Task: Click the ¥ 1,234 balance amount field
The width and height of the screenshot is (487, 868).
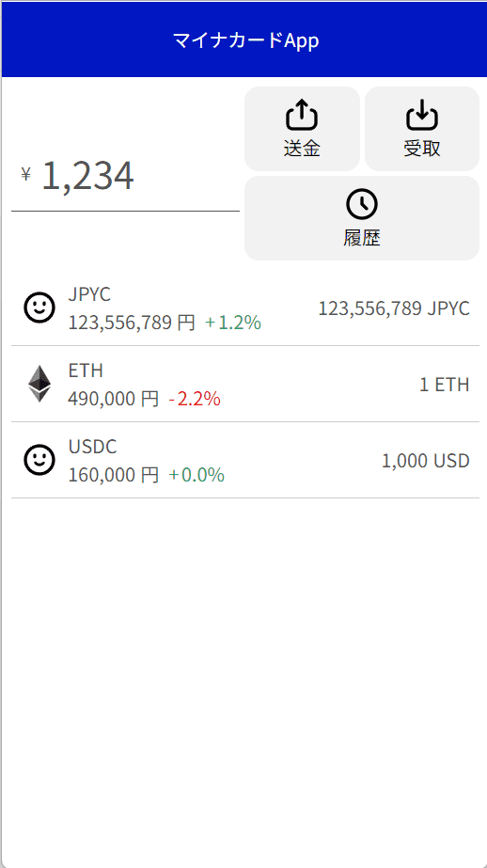Action: (x=126, y=177)
